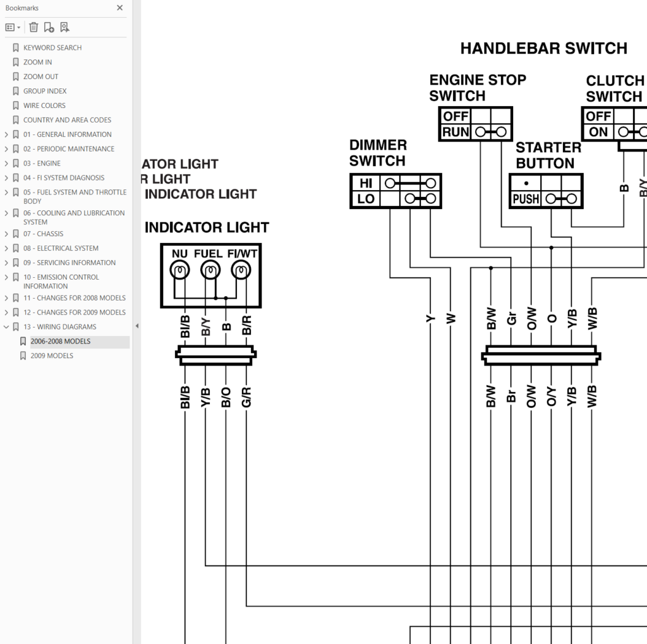Viewport: 647px width, 644px height.
Task: Find current bookmark icon
Action: [x=65, y=27]
